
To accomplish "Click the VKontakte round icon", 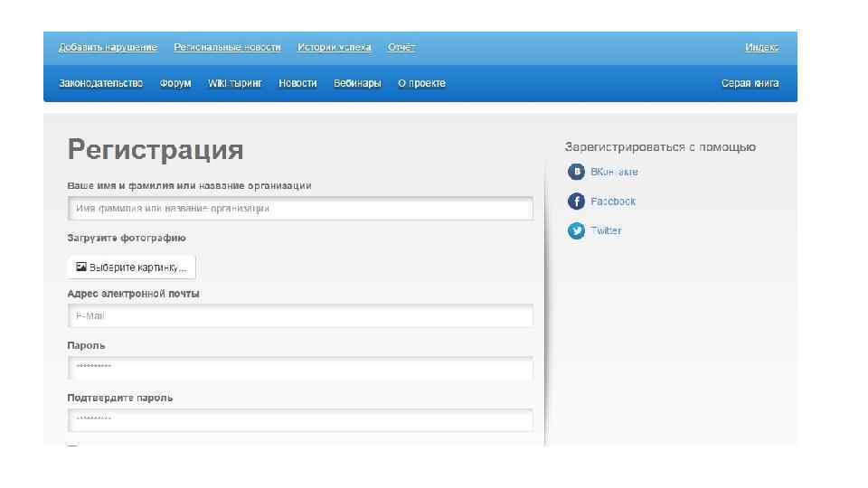I will pyautogui.click(x=576, y=172).
